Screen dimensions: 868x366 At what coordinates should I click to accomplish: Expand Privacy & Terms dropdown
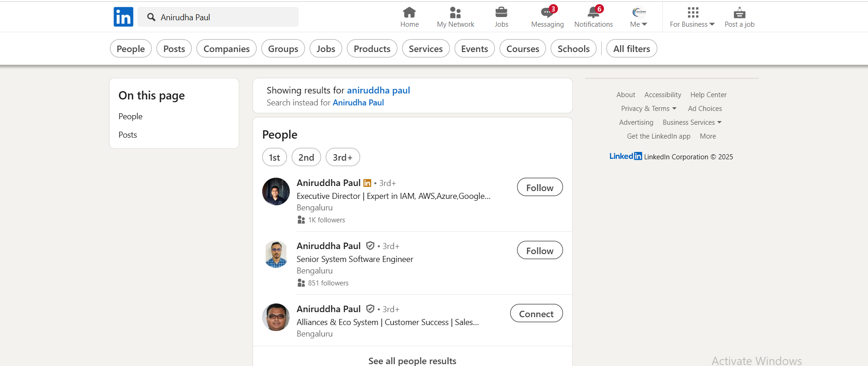(649, 109)
